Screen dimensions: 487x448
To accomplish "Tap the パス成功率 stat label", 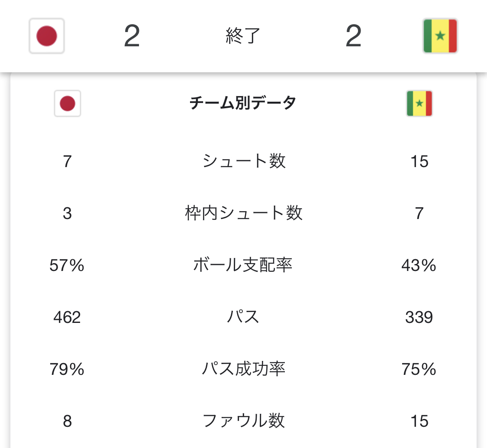I will point(244,369).
